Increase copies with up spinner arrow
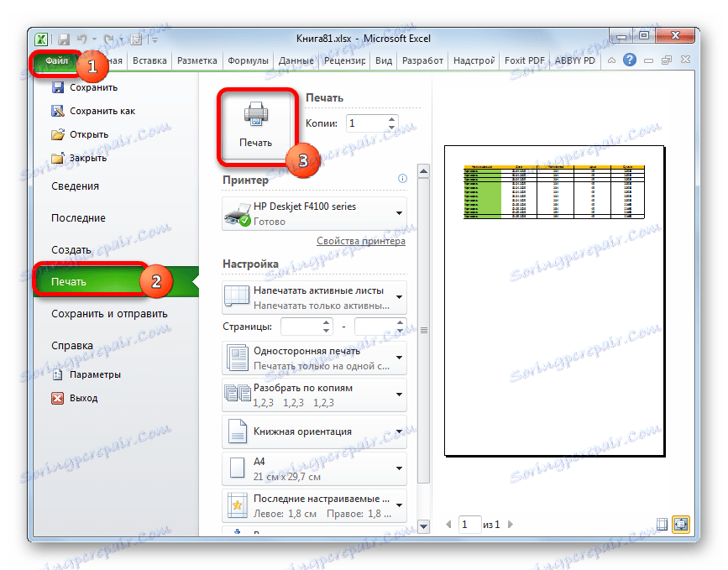This screenshot has height=570, width=728. [392, 119]
